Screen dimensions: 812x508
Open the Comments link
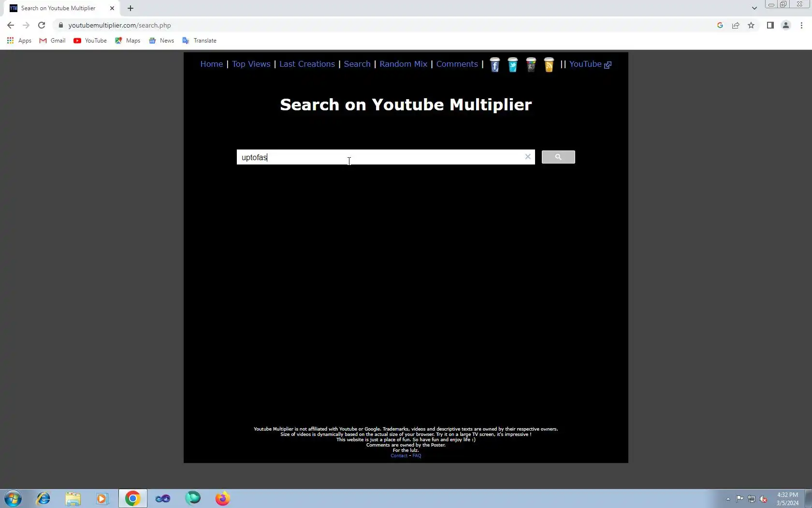click(457, 64)
